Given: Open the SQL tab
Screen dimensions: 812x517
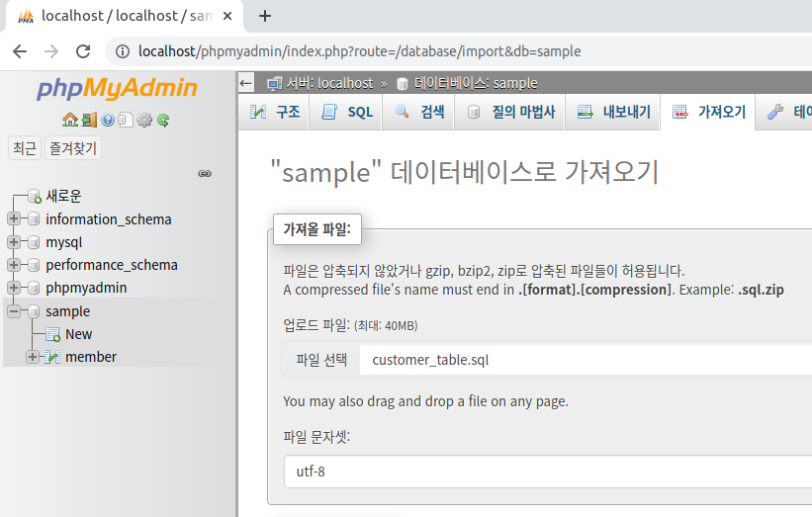Looking at the screenshot, I should [346, 112].
